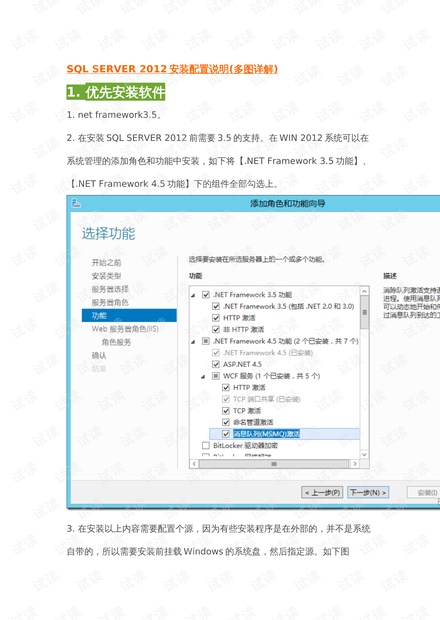Toggle HTTP 激活 checkbox under .NET 3.5
440x620 pixels.
pos(216,318)
